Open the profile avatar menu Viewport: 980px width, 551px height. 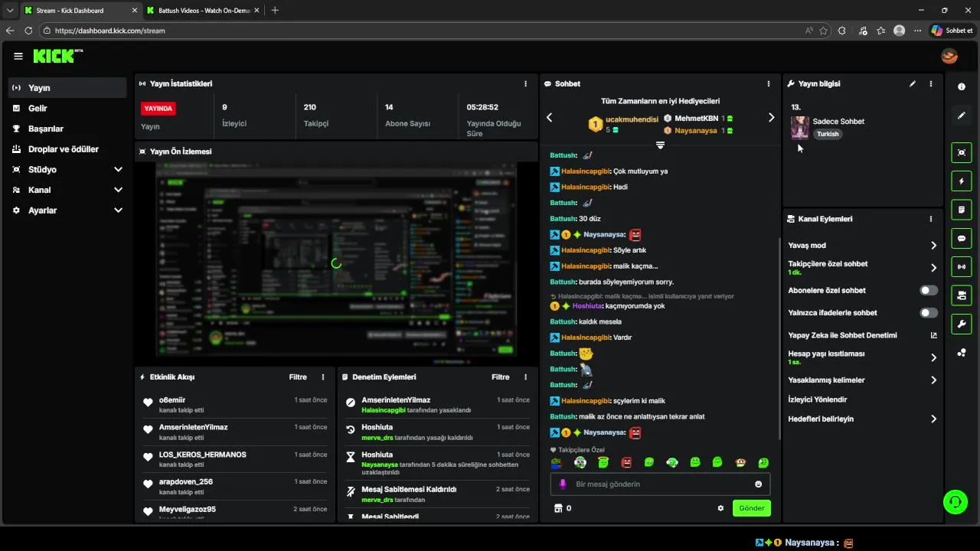click(x=949, y=56)
